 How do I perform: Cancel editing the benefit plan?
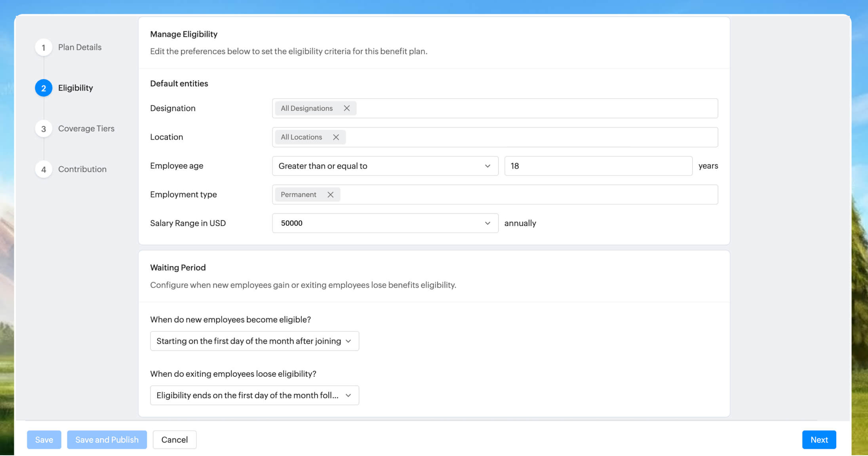click(174, 439)
